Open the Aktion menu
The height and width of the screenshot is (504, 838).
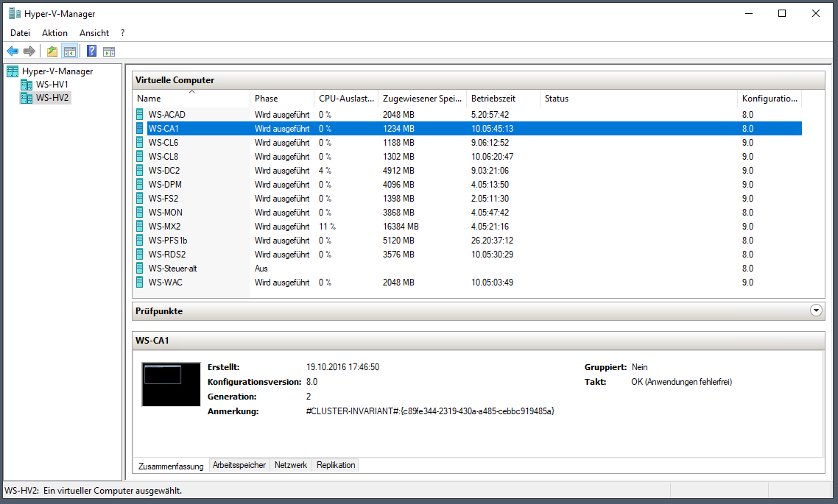(54, 33)
